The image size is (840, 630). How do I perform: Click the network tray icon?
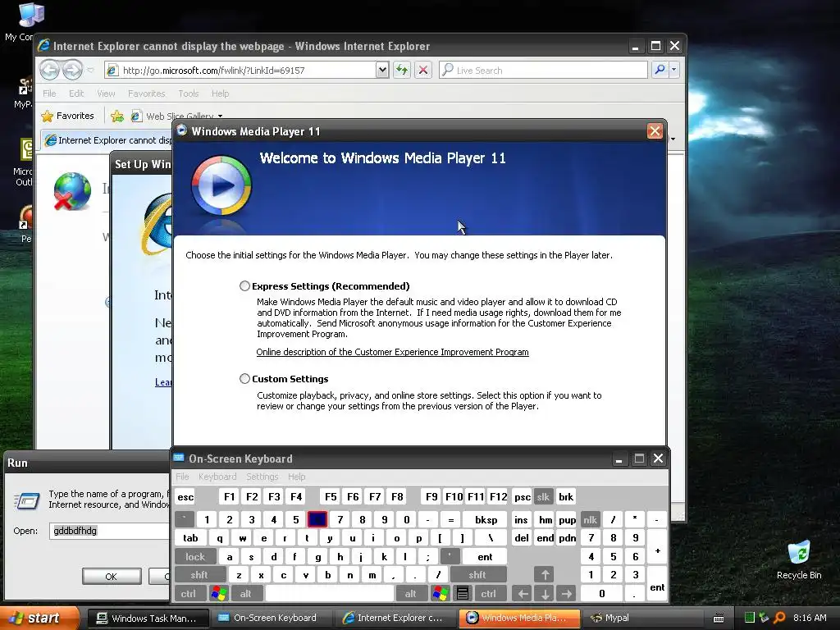pos(764,619)
